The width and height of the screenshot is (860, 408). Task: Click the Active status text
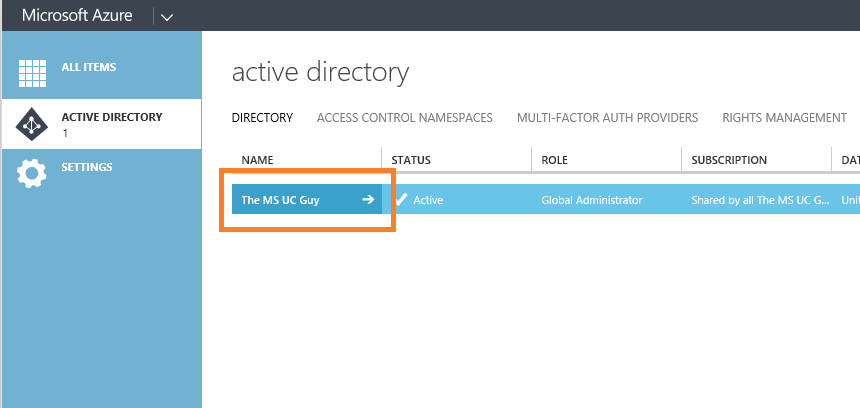tap(428, 200)
